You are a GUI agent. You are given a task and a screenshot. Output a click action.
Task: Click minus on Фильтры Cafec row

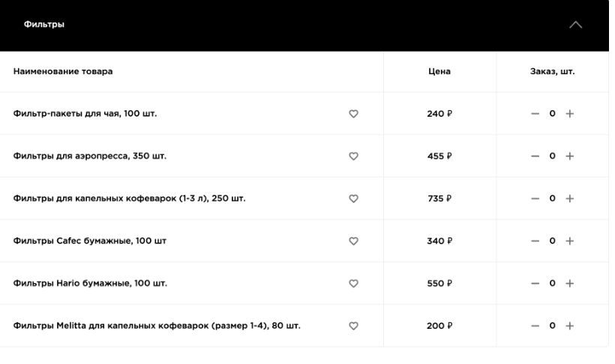pos(535,241)
